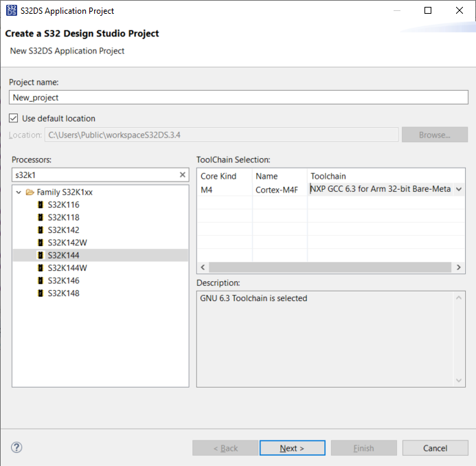Screen dimensions: 476x466
Task: Click the Cancel button
Action: (435, 448)
